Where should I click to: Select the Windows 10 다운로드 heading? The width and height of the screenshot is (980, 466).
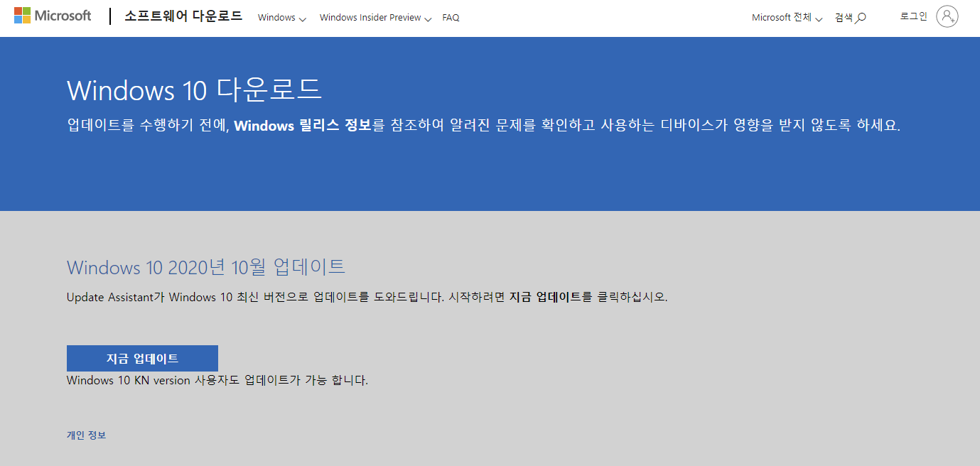(194, 90)
